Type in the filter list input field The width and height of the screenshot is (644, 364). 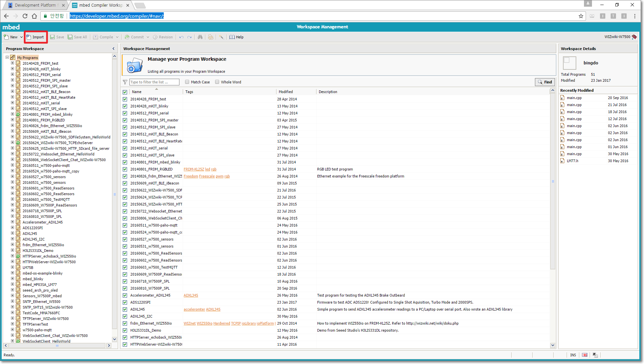click(154, 82)
